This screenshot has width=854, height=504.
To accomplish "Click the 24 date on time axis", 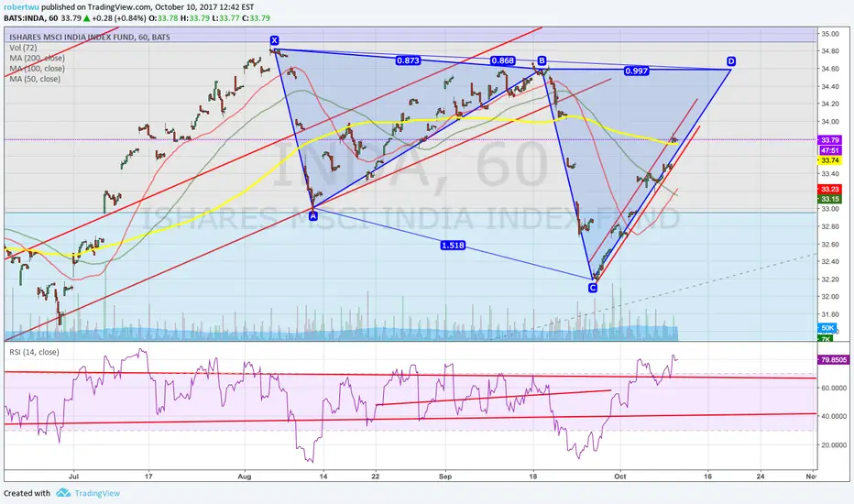I will [761, 477].
